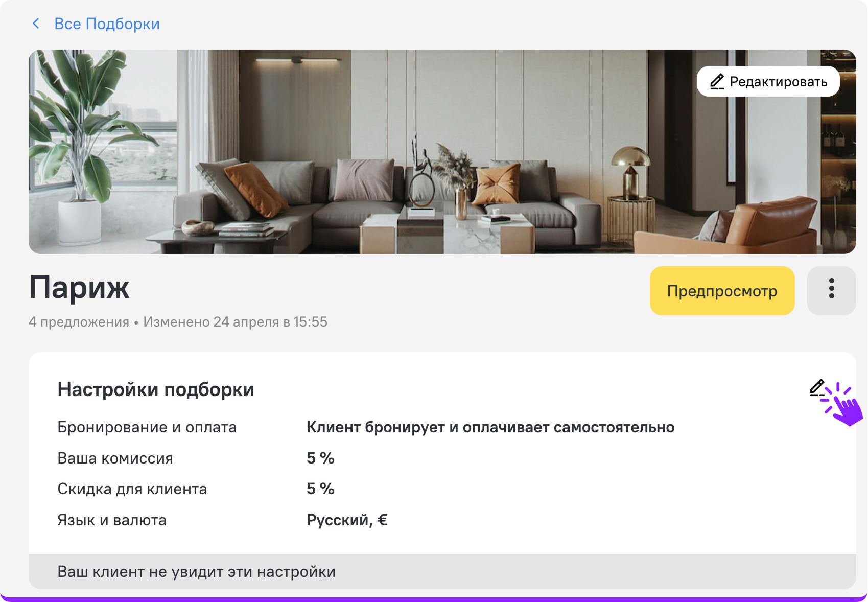Click the Ваш клиент не увидит notice

196,572
